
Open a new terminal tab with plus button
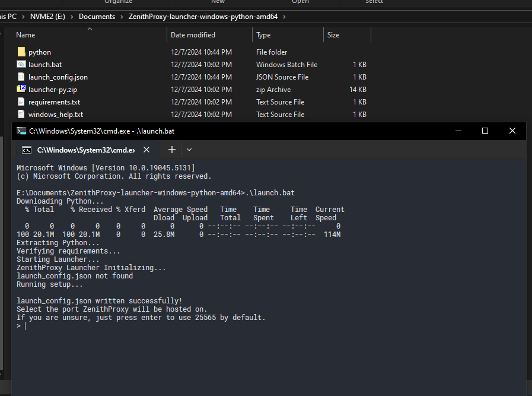[171, 150]
